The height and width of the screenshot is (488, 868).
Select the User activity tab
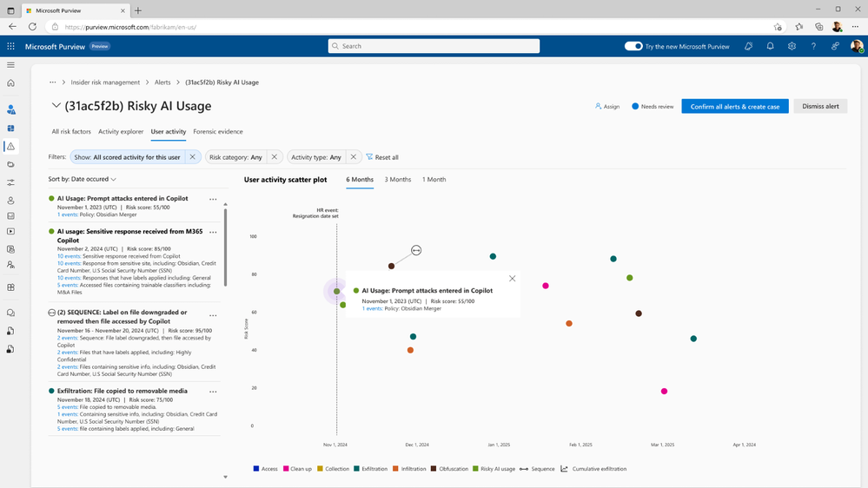point(169,132)
